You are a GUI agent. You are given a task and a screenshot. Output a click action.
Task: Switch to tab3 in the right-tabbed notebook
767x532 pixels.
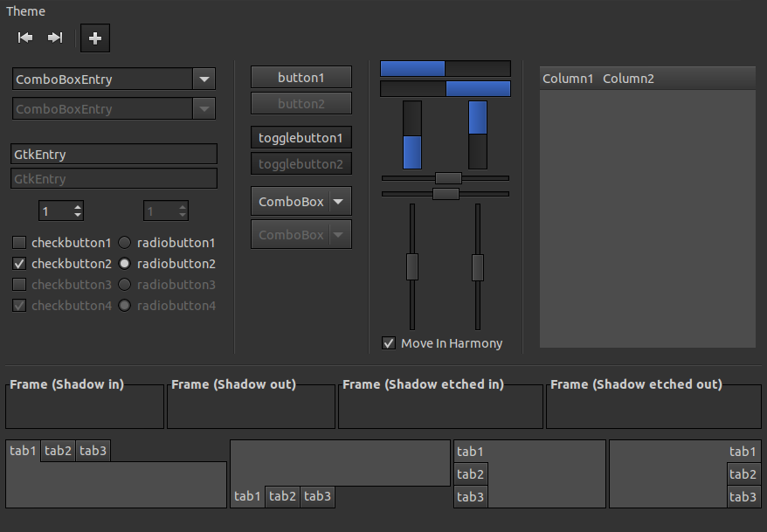[x=743, y=496]
